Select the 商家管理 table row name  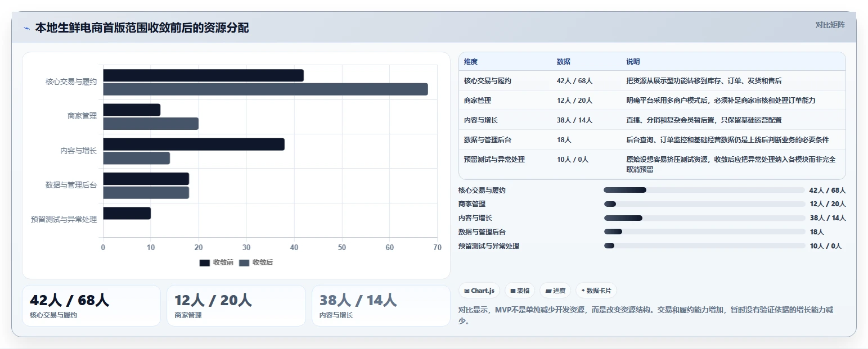pyautogui.click(x=478, y=101)
